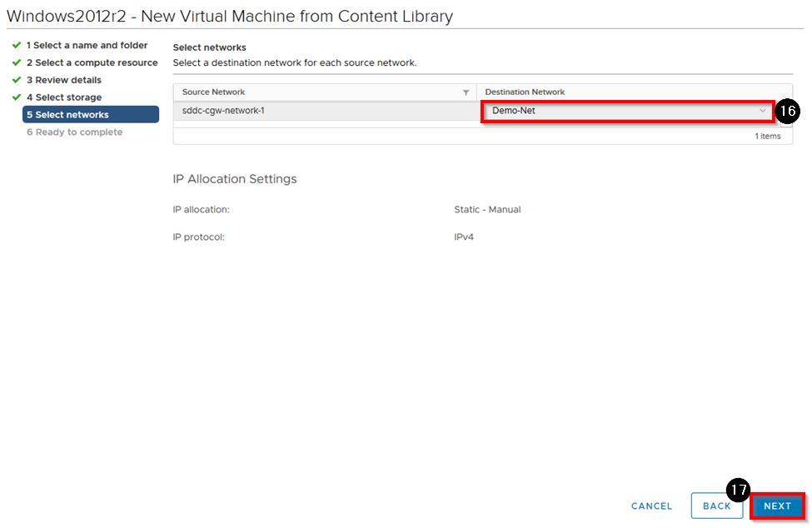The image size is (812, 528).
Task: Open the Source Network column filter icon
Action: [466, 92]
